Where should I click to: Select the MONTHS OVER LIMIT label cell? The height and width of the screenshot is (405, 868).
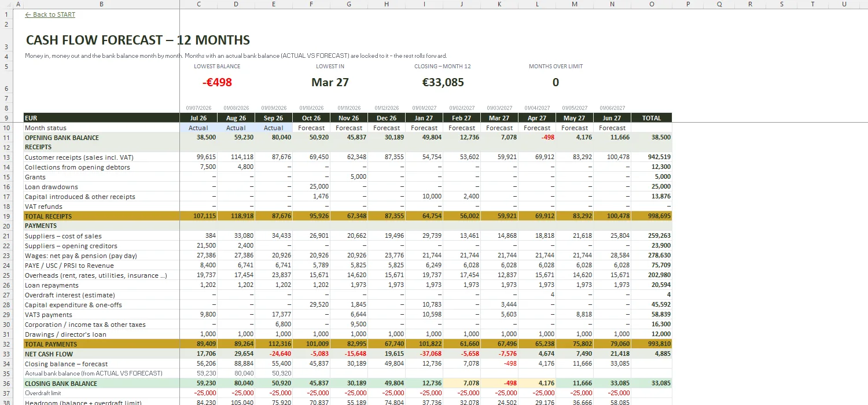click(556, 67)
